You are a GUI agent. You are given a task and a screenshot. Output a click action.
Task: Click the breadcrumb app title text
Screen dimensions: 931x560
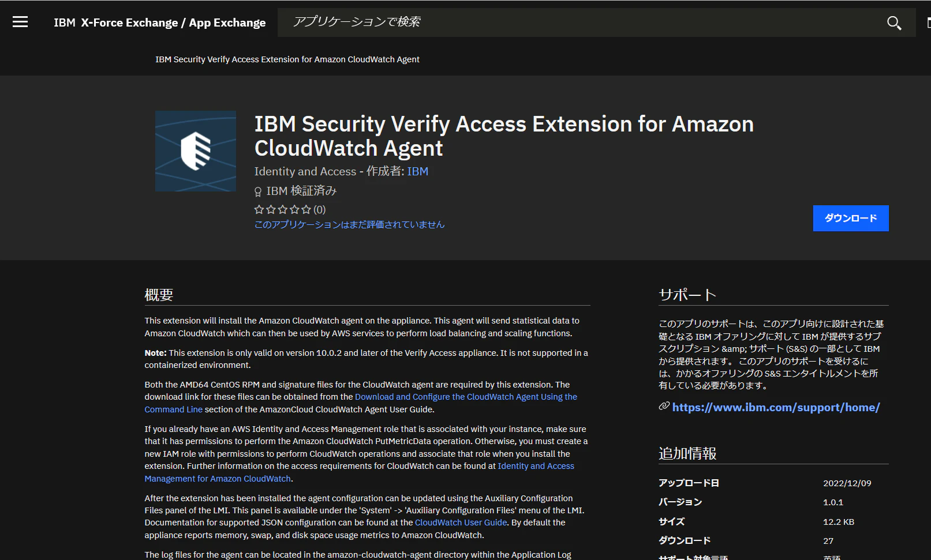click(287, 59)
